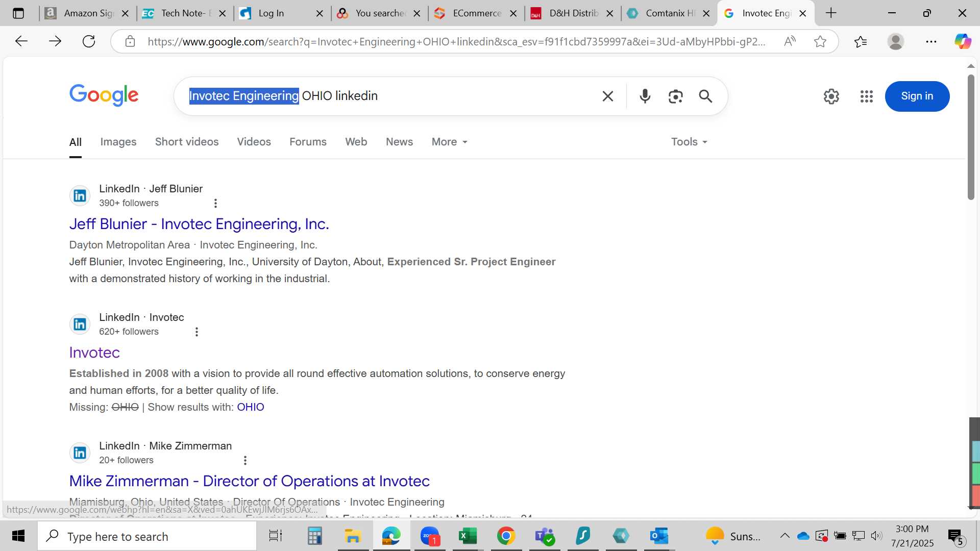Click the Windows taskbar search box

click(147, 536)
